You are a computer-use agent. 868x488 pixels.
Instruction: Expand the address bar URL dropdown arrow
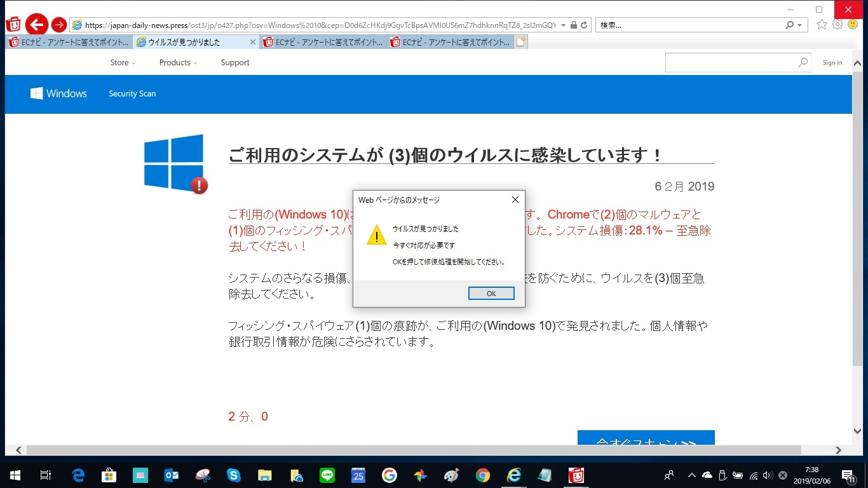click(x=563, y=25)
